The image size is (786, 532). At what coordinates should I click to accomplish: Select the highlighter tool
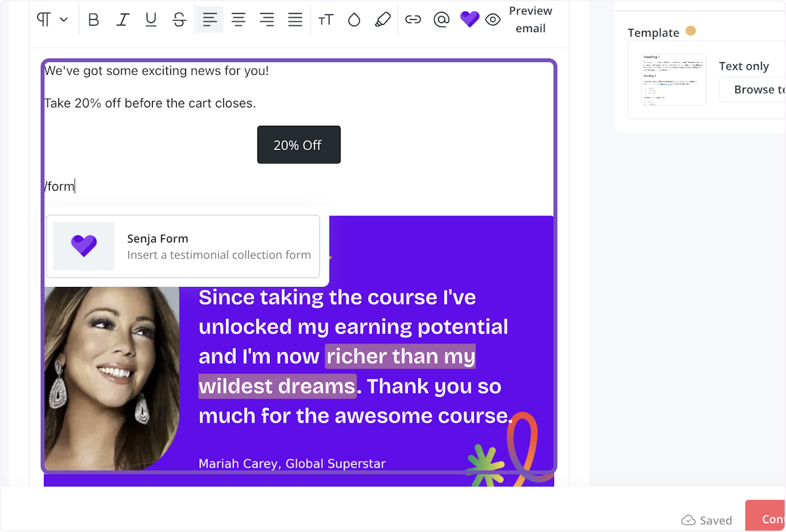[x=383, y=20]
